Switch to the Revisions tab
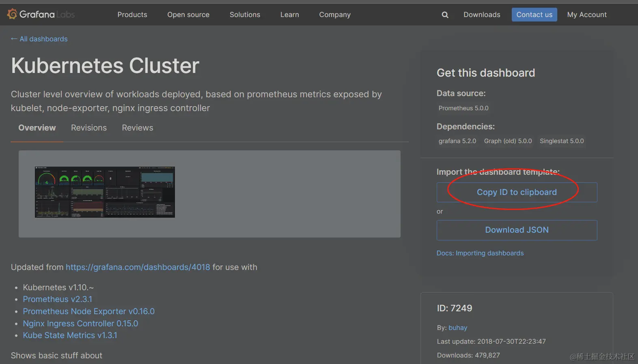Viewport: 638px width, 364px height. (x=89, y=128)
